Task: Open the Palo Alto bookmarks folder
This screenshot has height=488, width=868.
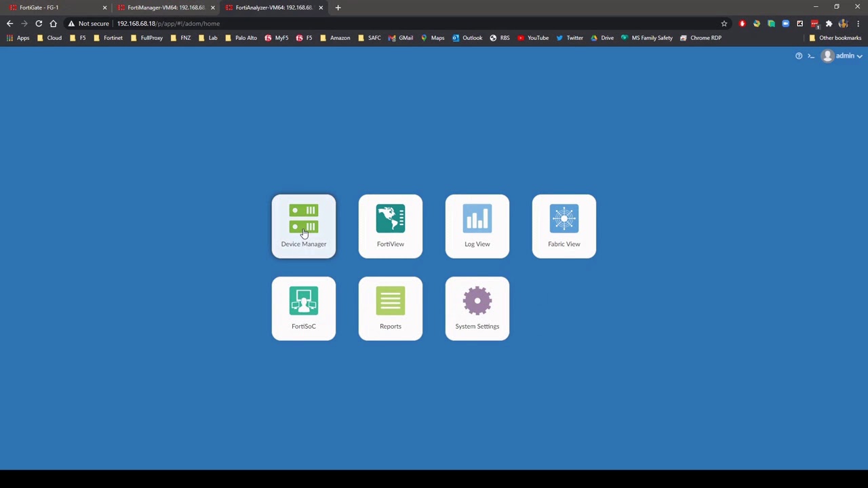Action: [x=241, y=38]
